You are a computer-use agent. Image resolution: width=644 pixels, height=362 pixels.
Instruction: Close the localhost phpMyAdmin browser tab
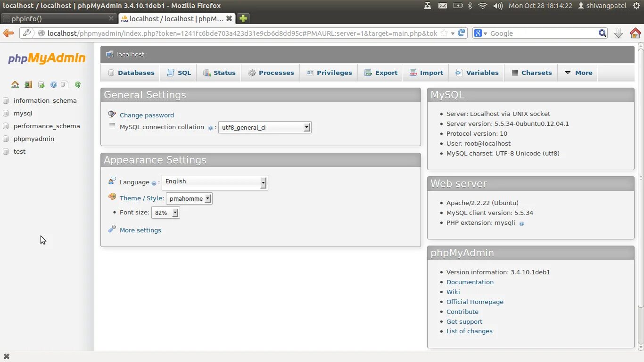229,18
